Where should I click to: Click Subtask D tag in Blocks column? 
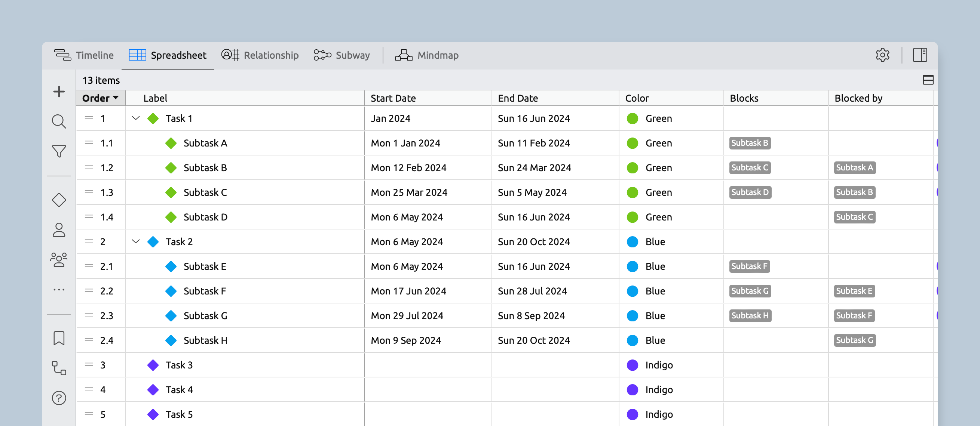[x=750, y=192]
